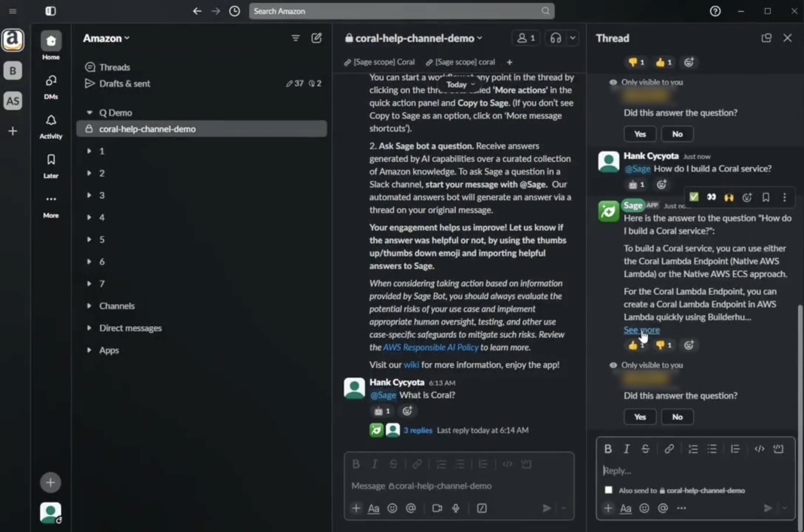Click the Search Amazon field

pyautogui.click(x=402, y=11)
